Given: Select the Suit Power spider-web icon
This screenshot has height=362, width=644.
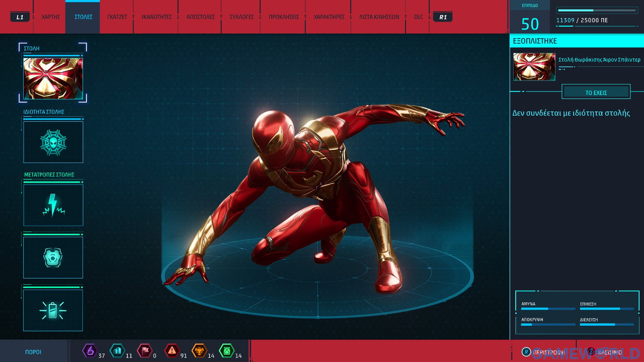Looking at the screenshot, I should (x=53, y=142).
